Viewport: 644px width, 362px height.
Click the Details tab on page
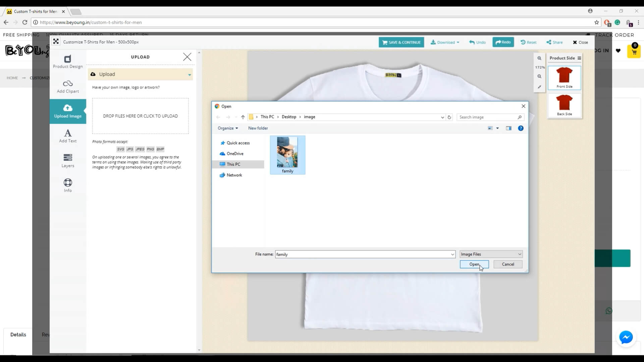coord(18,335)
